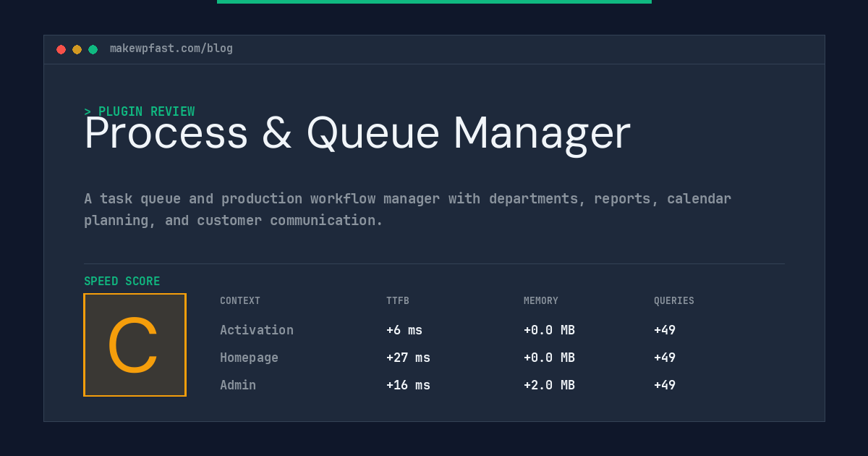868x456 pixels.
Task: Click the Homepage queries value +49
Action: (x=665, y=358)
